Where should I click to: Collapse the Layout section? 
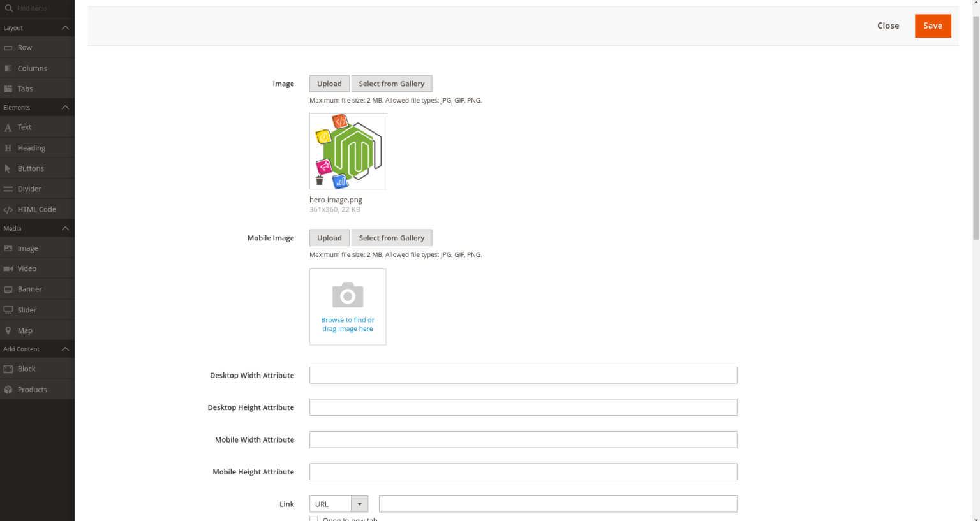pyautogui.click(x=64, y=27)
